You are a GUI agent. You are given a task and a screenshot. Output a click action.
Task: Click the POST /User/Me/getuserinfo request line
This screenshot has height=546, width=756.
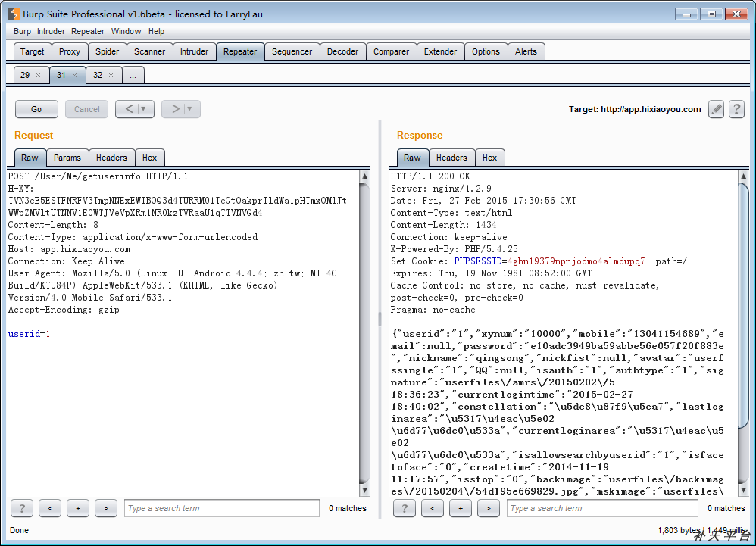coord(98,176)
